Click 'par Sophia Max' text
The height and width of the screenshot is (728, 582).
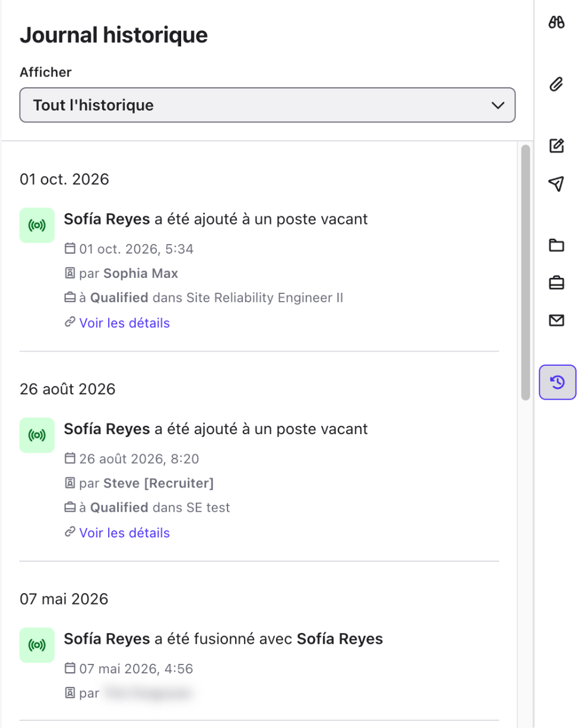point(128,274)
